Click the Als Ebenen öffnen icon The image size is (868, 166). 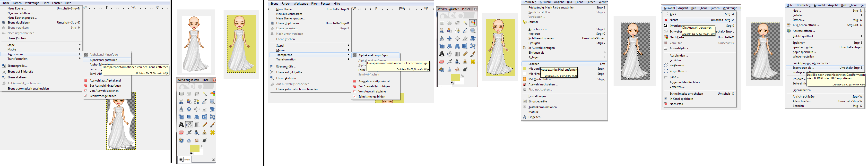coord(789,25)
